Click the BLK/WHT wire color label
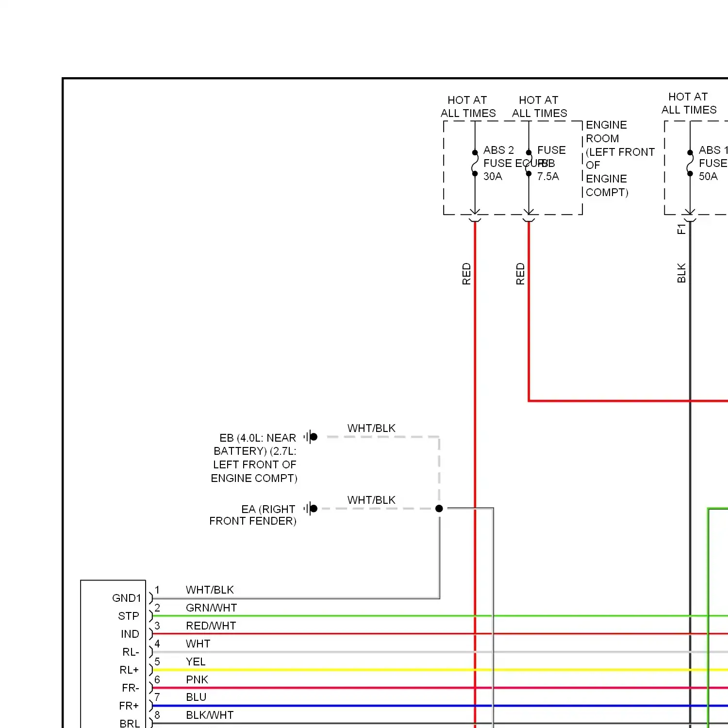Viewport: 728px width, 728px height. point(210,715)
